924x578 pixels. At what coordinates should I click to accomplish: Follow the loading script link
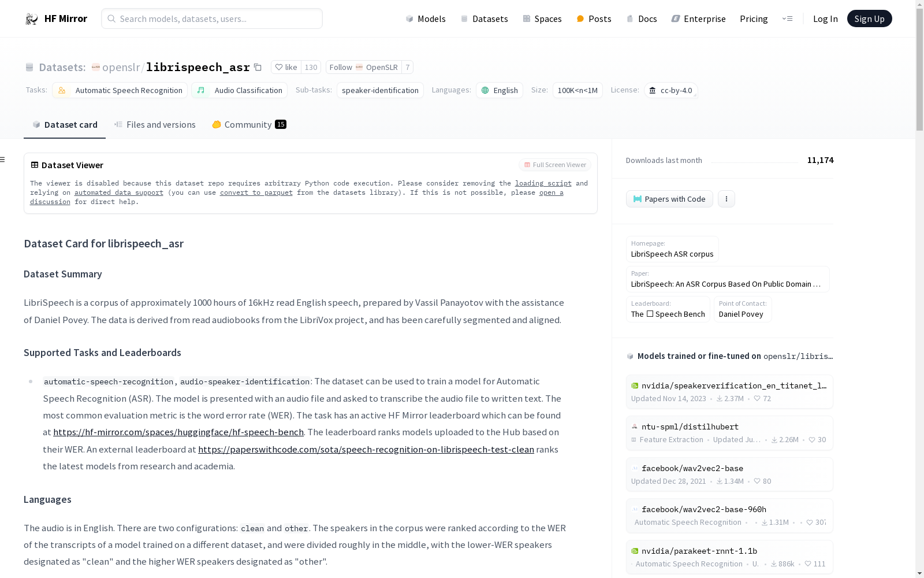543,183
